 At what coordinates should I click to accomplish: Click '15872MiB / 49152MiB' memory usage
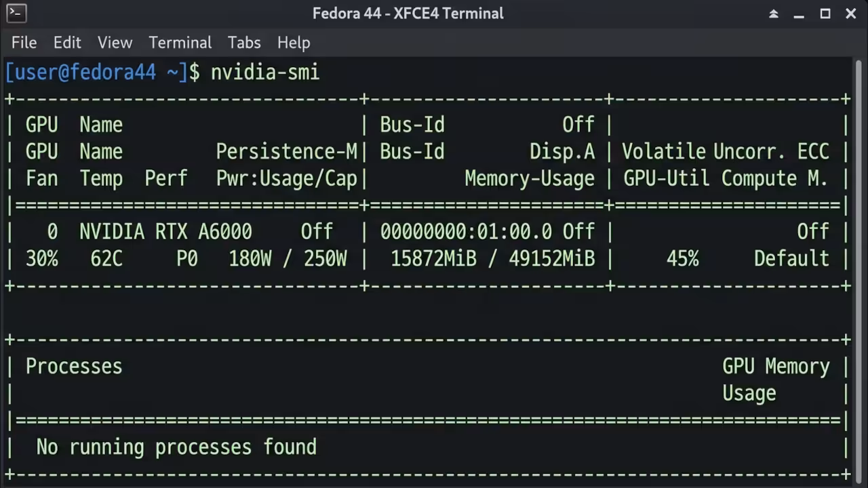[x=493, y=259]
